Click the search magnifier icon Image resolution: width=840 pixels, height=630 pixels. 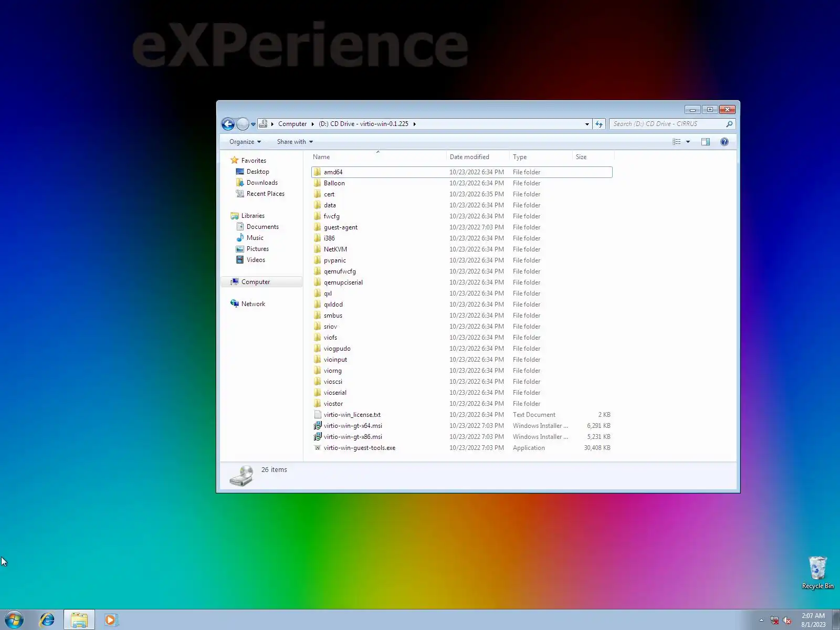pyautogui.click(x=729, y=124)
